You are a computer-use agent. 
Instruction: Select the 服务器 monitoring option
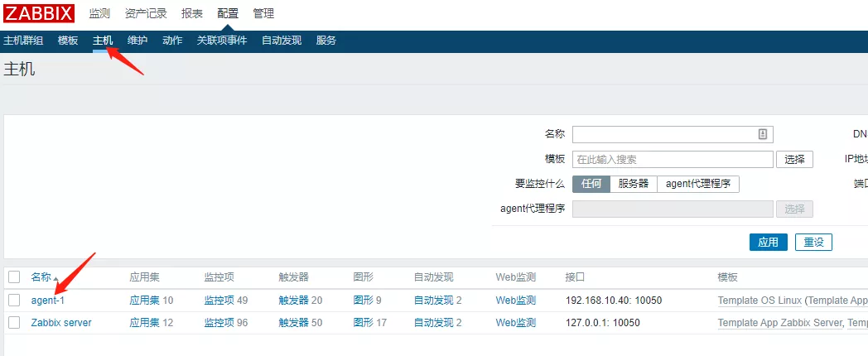click(x=634, y=184)
